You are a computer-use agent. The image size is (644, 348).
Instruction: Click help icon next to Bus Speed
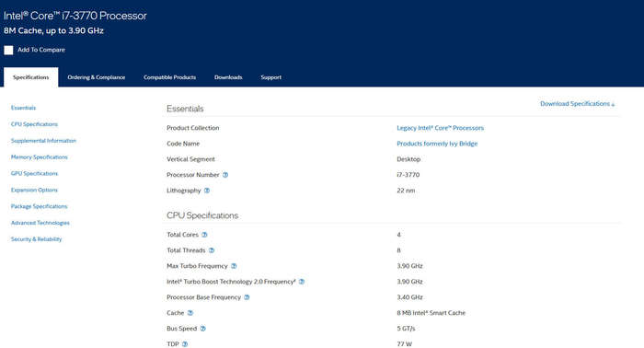(203, 329)
